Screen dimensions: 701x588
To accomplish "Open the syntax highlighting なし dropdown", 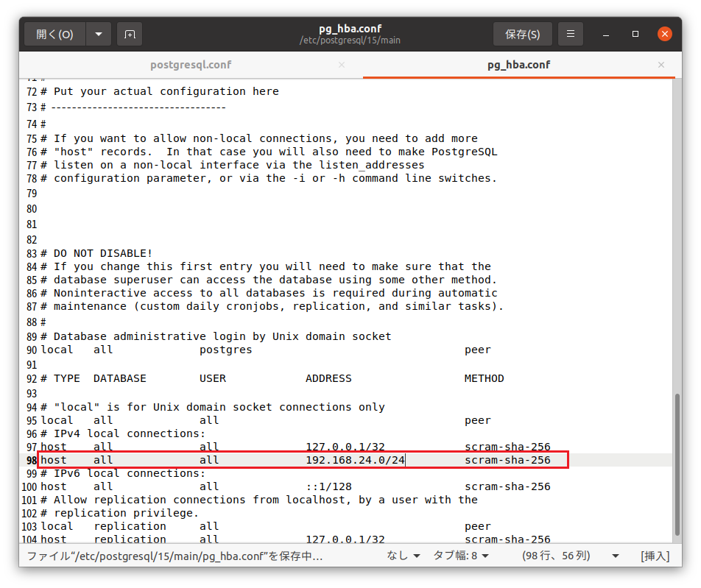I will pyautogui.click(x=404, y=556).
